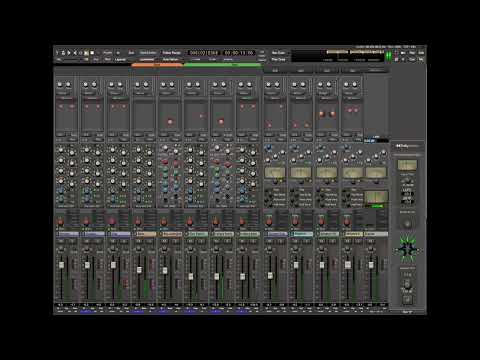This screenshot has height=360, width=480.
Task: Select the orange group tab above the strips
Action: pos(157,65)
